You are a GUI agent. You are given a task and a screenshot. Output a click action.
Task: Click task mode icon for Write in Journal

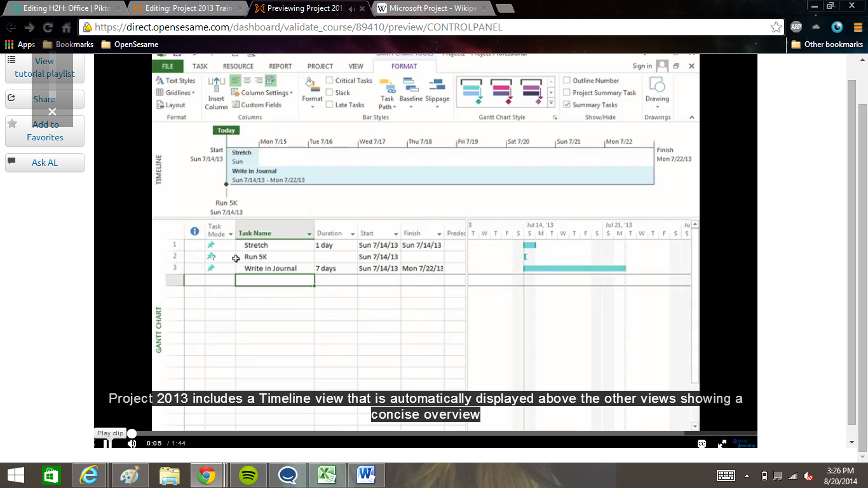click(211, 268)
